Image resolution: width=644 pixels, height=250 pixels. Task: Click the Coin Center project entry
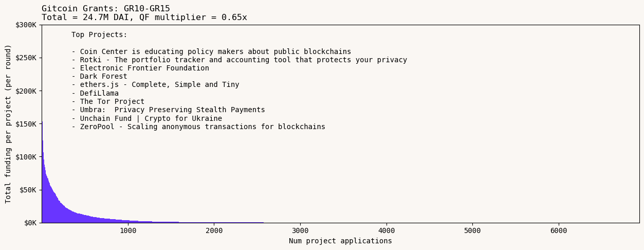211,52
